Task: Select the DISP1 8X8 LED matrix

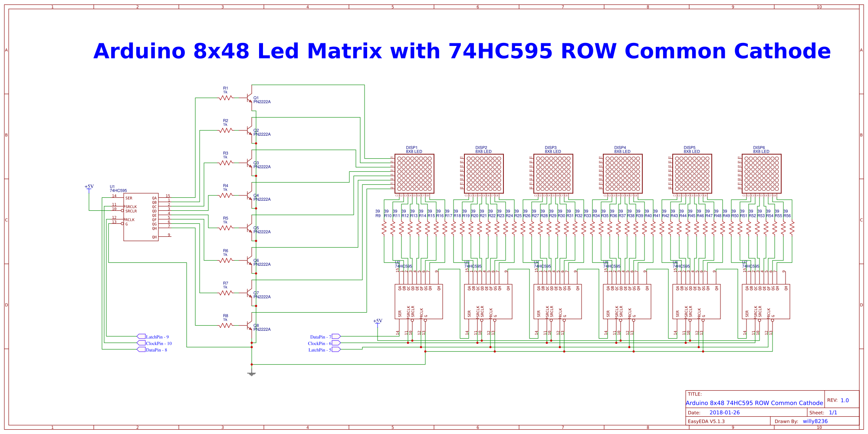Action: 414,173
